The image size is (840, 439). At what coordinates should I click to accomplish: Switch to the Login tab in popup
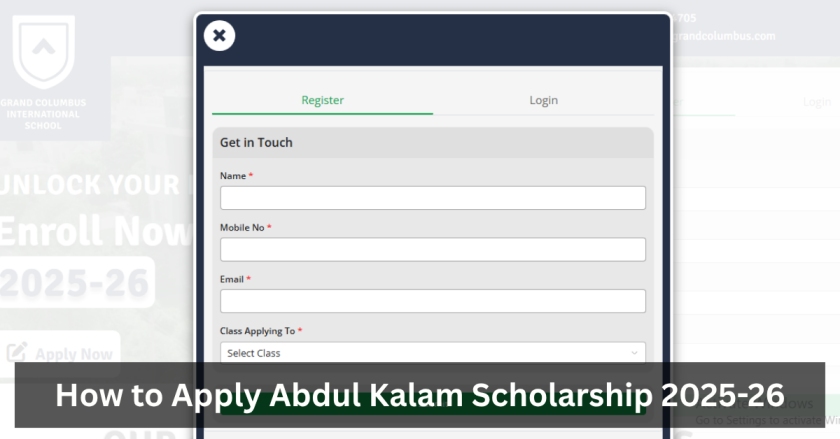(x=543, y=100)
